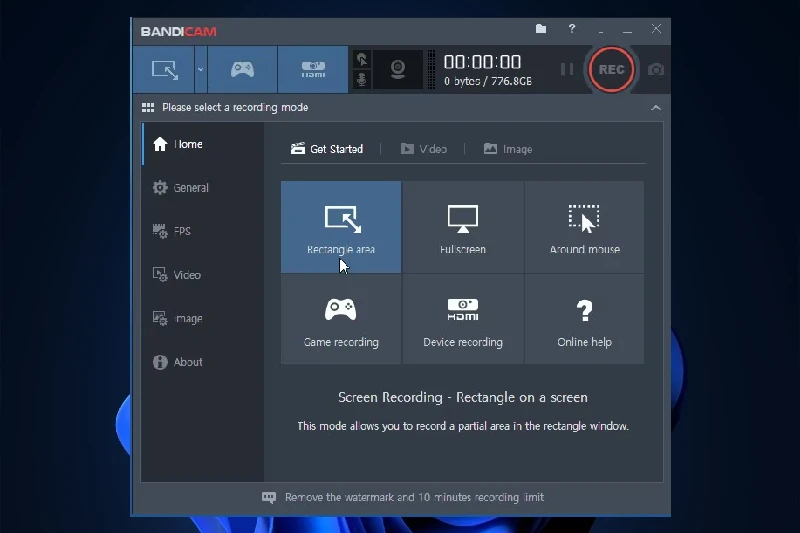Screen dimensions: 800x533
Task: Collapse the recording mode panel chevron
Action: 656,108
